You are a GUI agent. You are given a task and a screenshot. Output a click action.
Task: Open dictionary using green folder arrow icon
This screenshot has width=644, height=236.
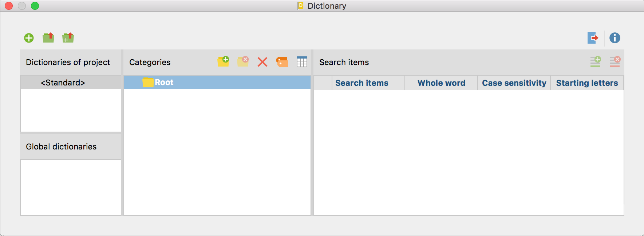click(48, 37)
